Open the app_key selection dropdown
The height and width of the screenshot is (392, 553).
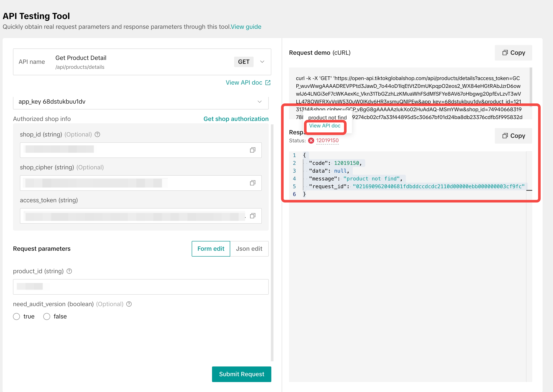click(x=141, y=102)
